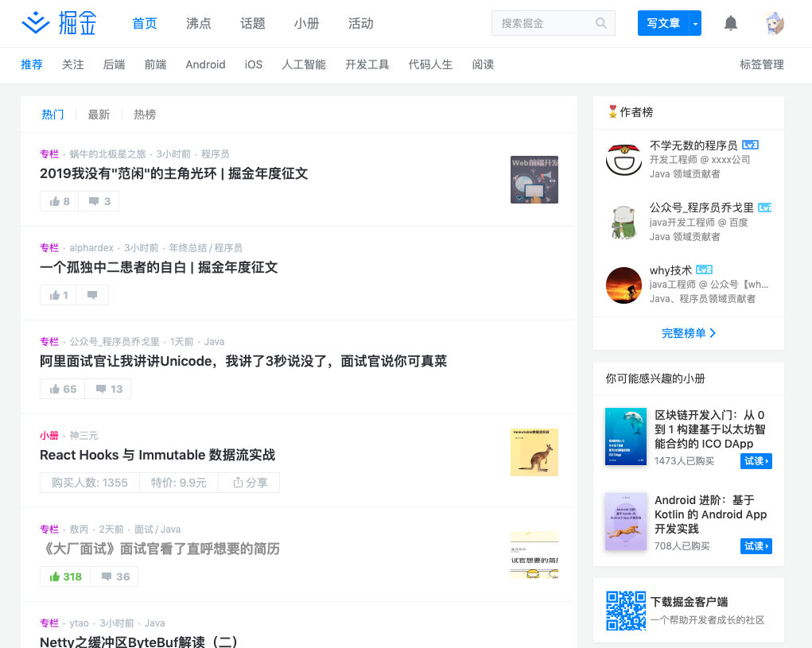Image resolution: width=812 pixels, height=648 pixels.
Task: Open the 活动 nav item
Action: [360, 23]
